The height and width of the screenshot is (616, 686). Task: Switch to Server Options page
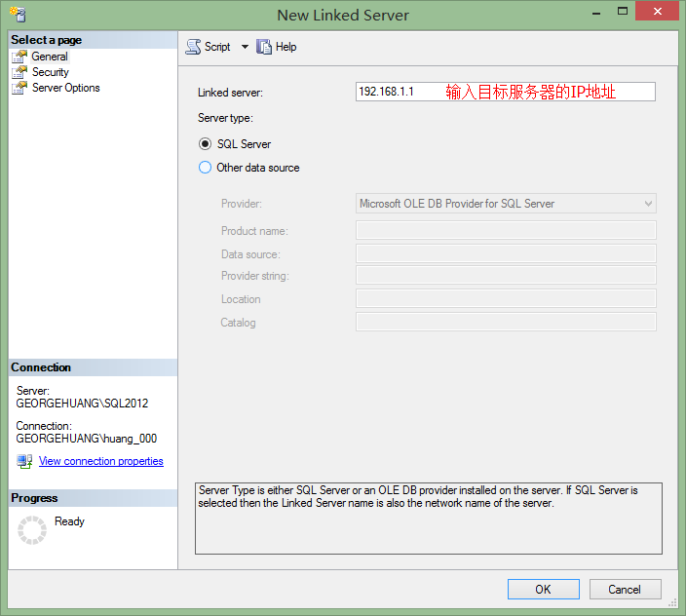[x=65, y=88]
